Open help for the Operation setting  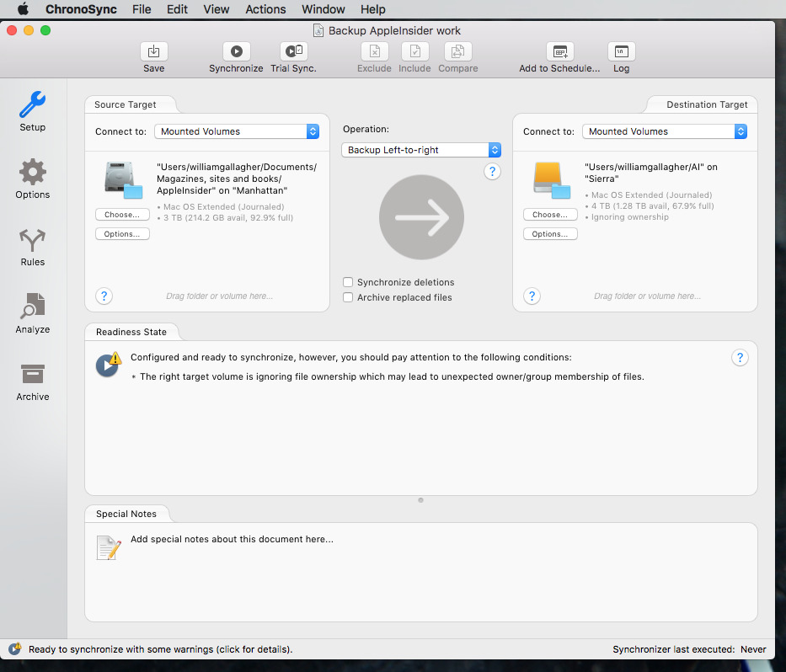[x=492, y=172]
